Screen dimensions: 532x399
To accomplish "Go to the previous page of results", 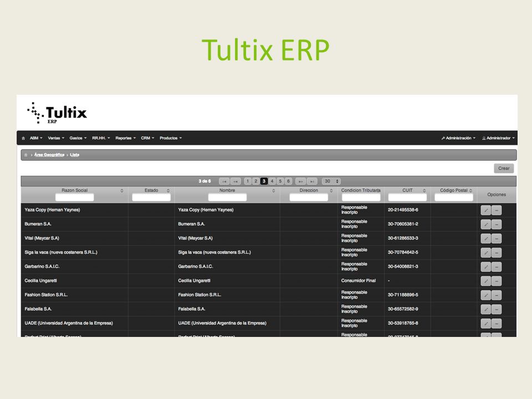I will tap(236, 181).
